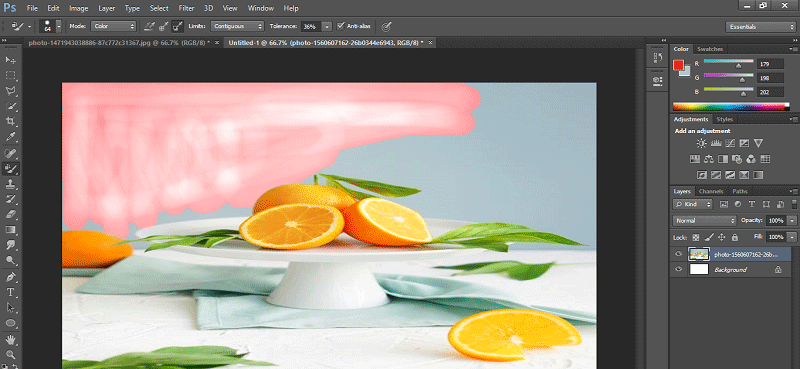Add a Black & White adjustment
The height and width of the screenshot is (369, 800).
click(722, 159)
